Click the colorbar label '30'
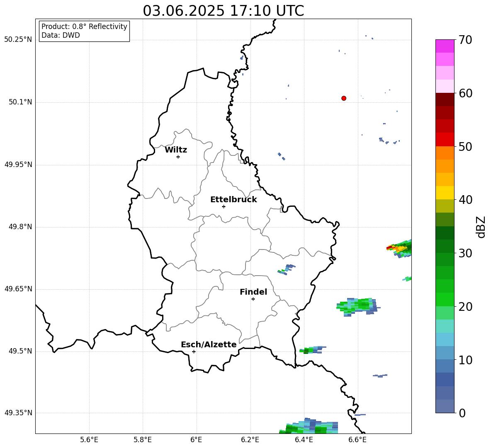This screenshot has height=448, width=491. [465, 253]
